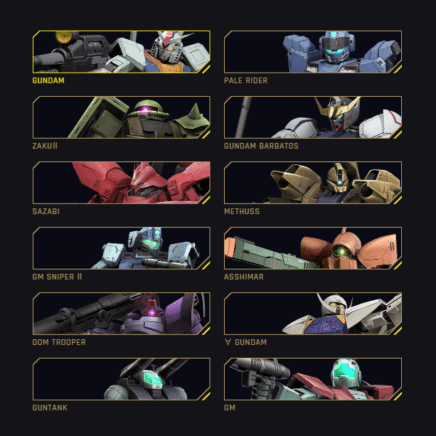
Task: Select Gundam Barbatos portrait
Action: (313, 117)
